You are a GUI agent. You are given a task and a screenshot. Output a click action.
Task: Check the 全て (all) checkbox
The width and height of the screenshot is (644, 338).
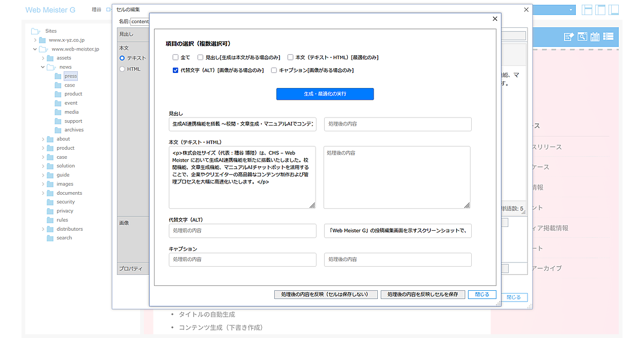pyautogui.click(x=175, y=57)
